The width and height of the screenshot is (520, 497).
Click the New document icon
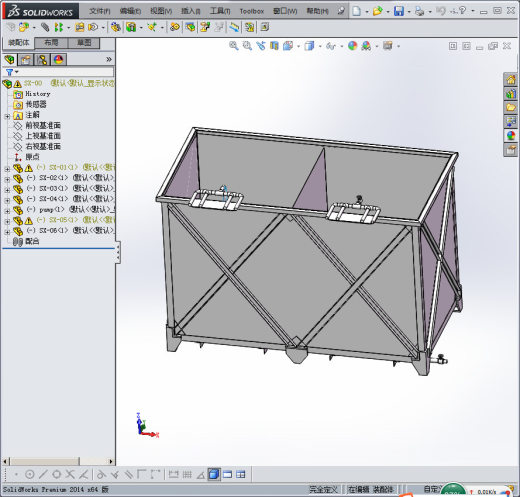click(x=356, y=11)
